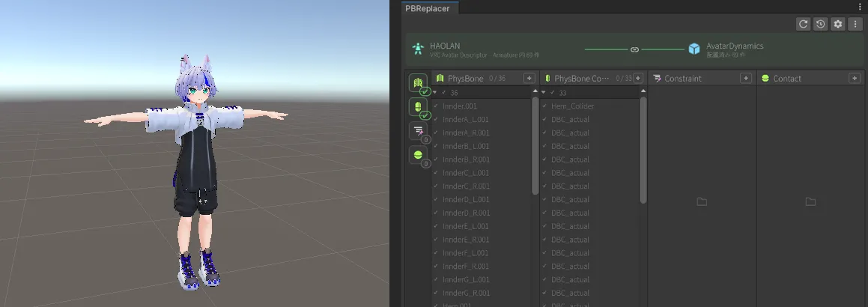Uncheck Hem_Collider checkbox
The image size is (868, 307).
tap(544, 106)
